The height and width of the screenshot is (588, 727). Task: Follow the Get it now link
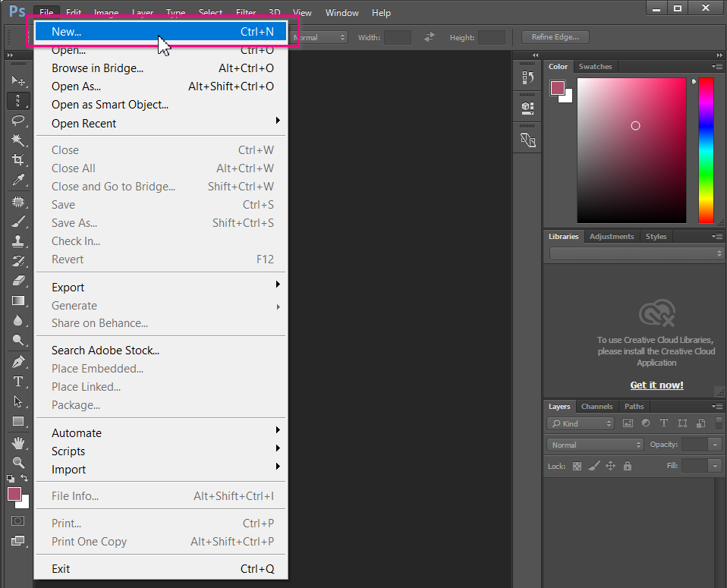(656, 385)
